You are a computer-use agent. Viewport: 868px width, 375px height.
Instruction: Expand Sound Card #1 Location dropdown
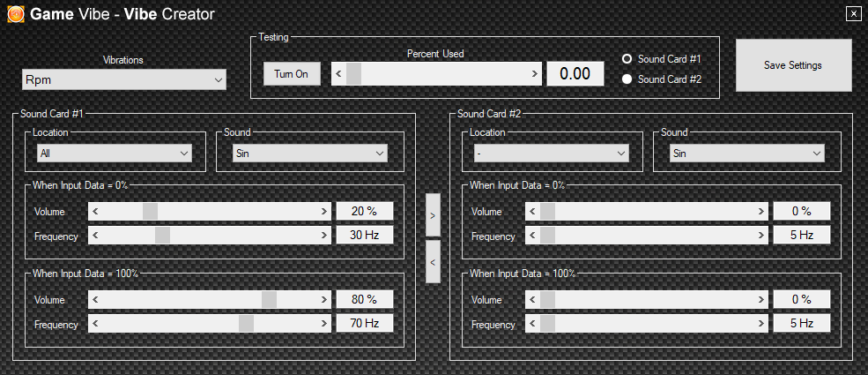point(114,154)
